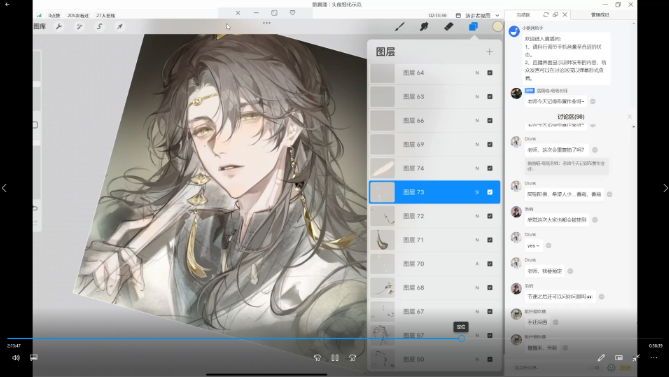Click the 图层 74 layer thumbnail
Image resolution: width=669 pixels, height=377 pixels.
point(382,168)
